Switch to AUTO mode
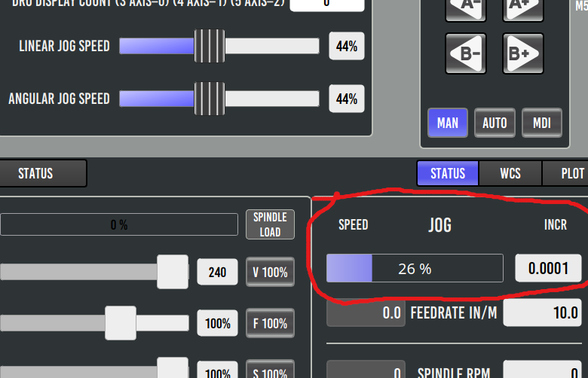The width and height of the screenshot is (588, 378). click(x=495, y=123)
